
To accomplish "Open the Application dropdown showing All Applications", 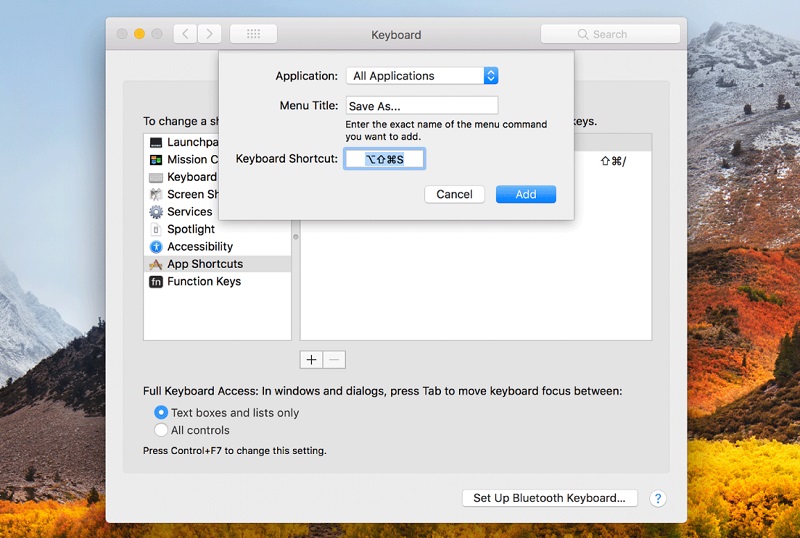I will coord(421,76).
